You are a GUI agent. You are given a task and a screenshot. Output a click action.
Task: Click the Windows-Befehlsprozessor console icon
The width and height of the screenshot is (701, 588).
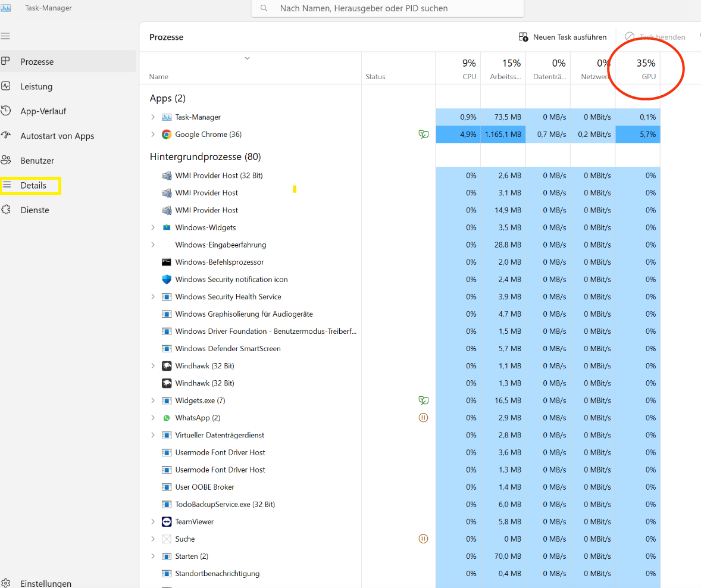(x=166, y=262)
